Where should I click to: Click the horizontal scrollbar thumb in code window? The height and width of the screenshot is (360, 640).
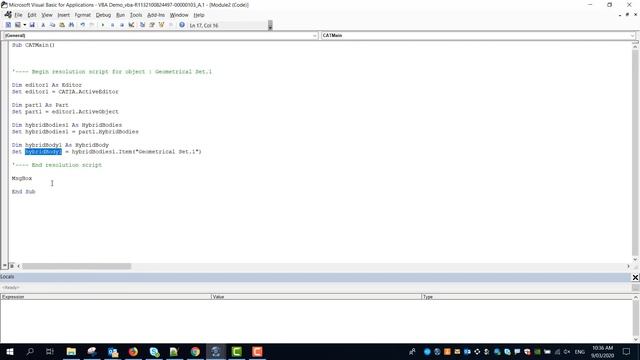click(77, 266)
